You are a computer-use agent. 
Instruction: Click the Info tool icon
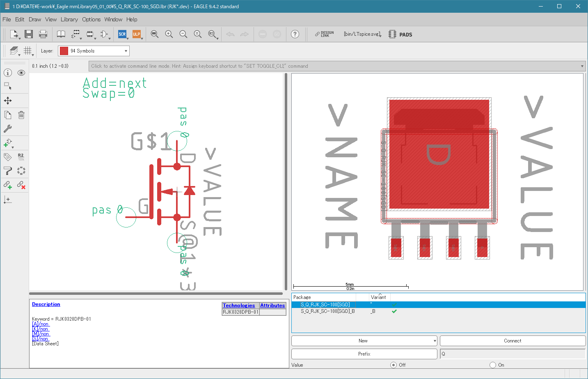[x=8, y=73]
